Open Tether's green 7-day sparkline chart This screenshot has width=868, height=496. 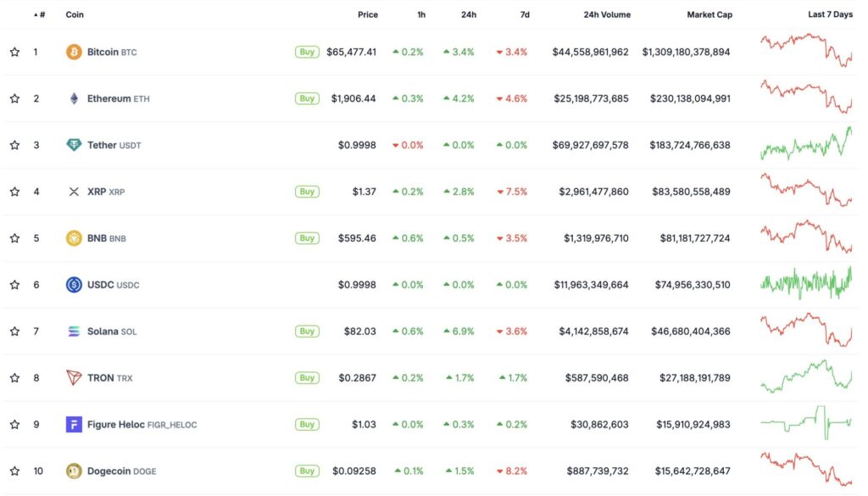[805, 144]
